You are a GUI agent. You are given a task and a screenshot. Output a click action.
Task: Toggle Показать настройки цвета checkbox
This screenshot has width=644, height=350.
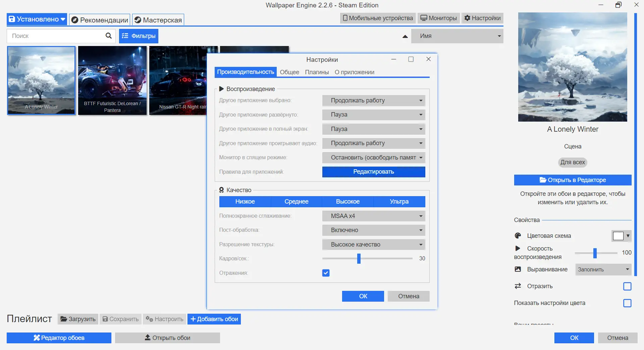(x=627, y=303)
